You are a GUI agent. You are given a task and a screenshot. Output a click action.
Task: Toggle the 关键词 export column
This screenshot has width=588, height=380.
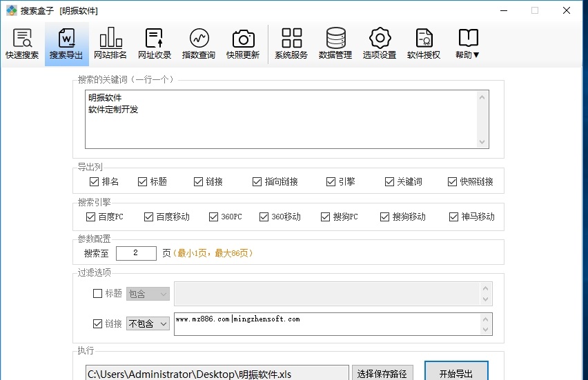pos(389,182)
